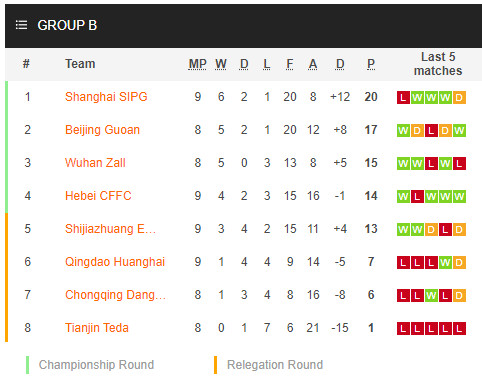Viewport: 482px width, 388px height.
Task: Click Shanghai SIPG's last orange D badge
Action: click(459, 98)
